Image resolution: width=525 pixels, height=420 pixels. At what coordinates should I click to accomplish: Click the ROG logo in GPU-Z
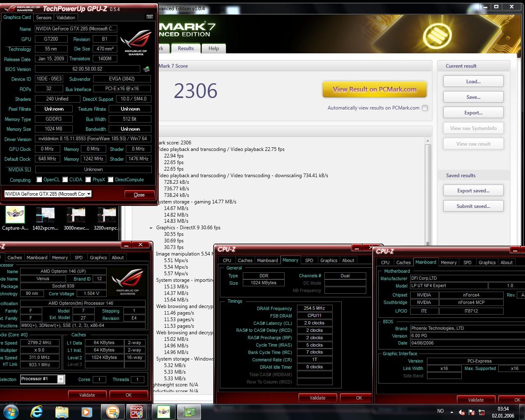(136, 42)
